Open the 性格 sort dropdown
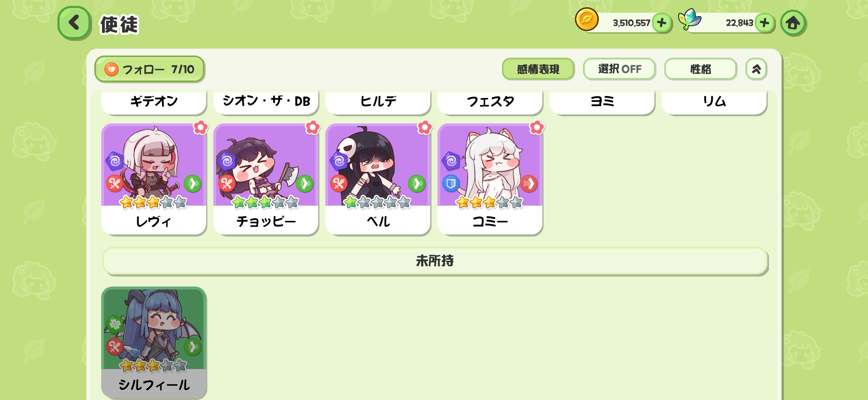The height and width of the screenshot is (400, 868). click(x=701, y=69)
